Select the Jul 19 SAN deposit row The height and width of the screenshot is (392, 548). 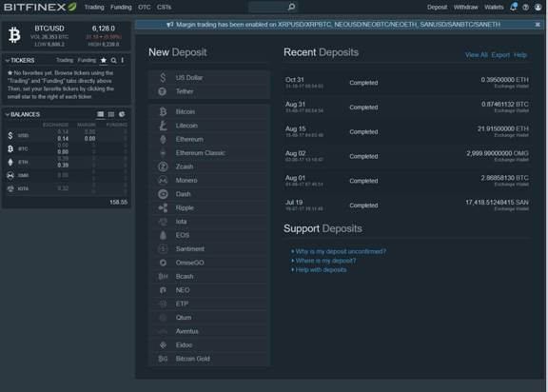407,206
